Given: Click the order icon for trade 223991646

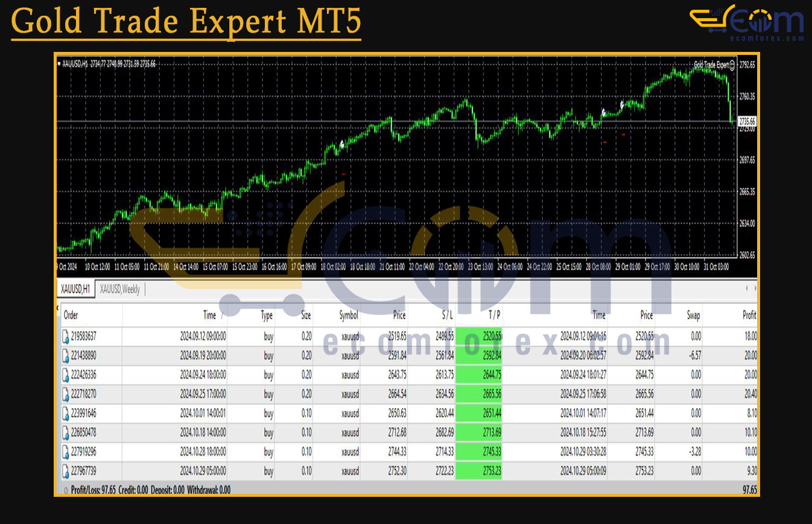Looking at the screenshot, I should (x=65, y=414).
